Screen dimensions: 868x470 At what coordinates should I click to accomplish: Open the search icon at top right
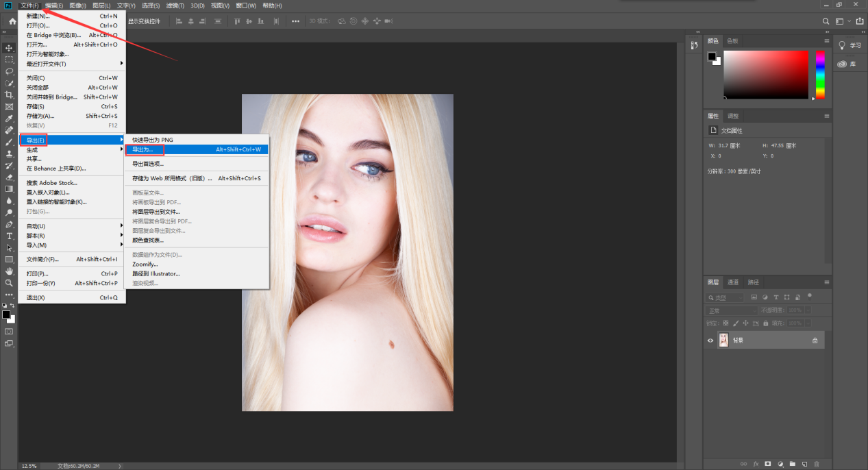coord(826,21)
